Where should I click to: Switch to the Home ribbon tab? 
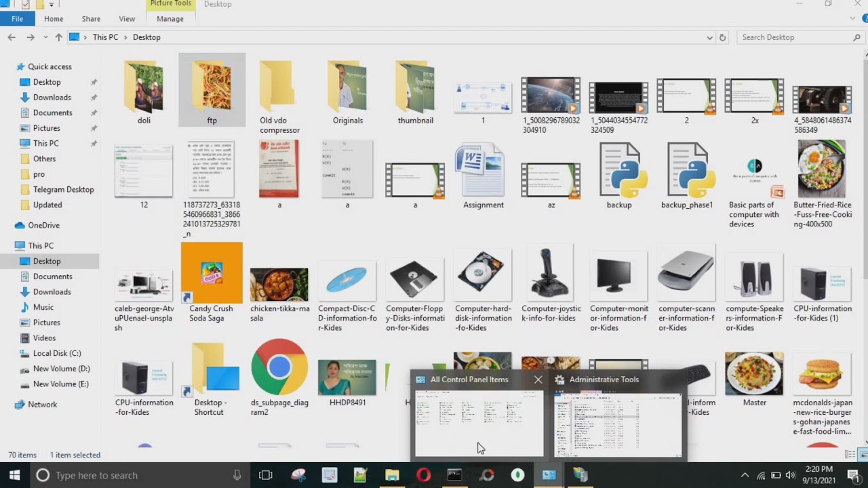tap(54, 19)
